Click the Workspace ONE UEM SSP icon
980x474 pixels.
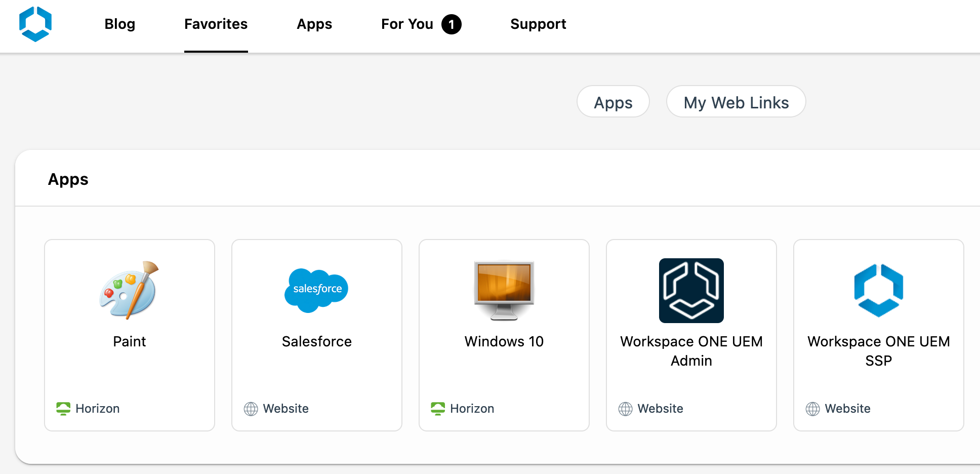878,290
